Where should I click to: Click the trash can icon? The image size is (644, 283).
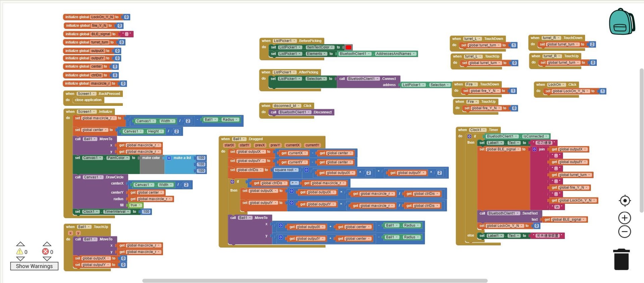[x=621, y=260]
